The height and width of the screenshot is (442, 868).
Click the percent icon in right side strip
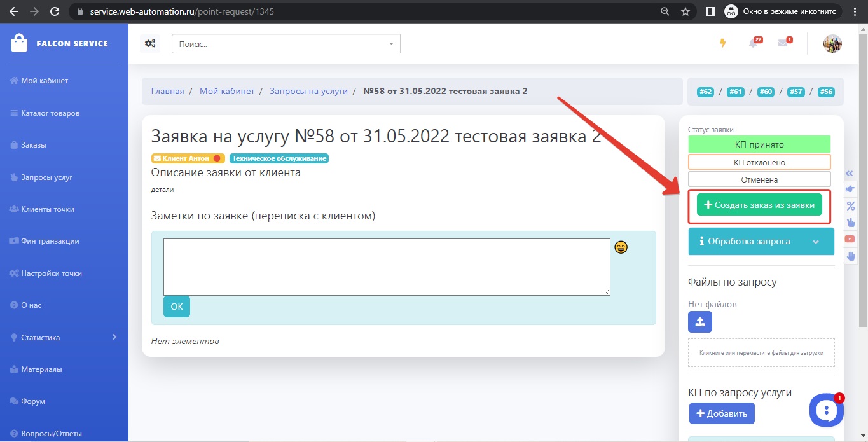click(850, 206)
